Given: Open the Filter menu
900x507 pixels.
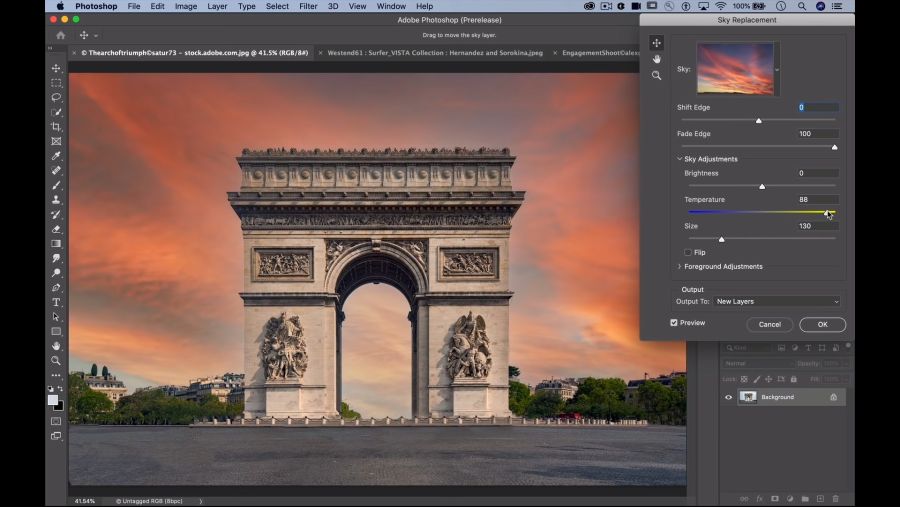Looking at the screenshot, I should [308, 6].
